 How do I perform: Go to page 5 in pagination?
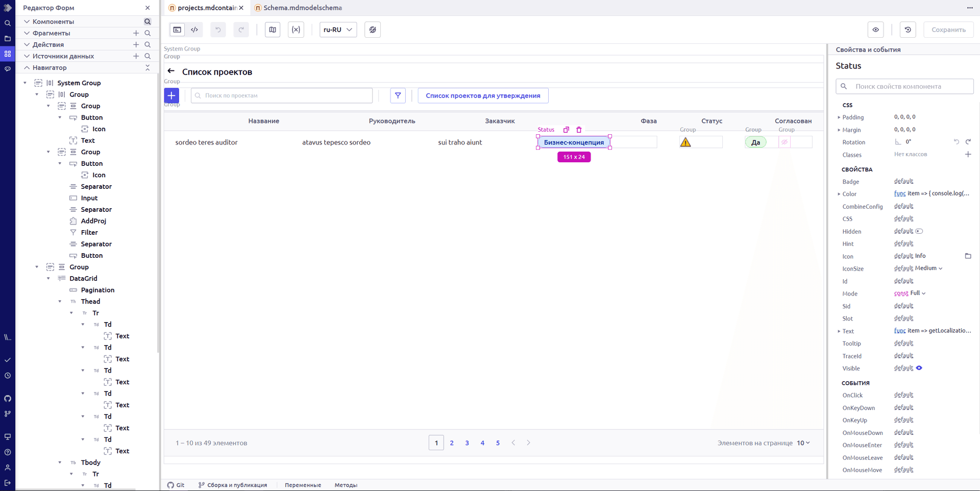498,443
